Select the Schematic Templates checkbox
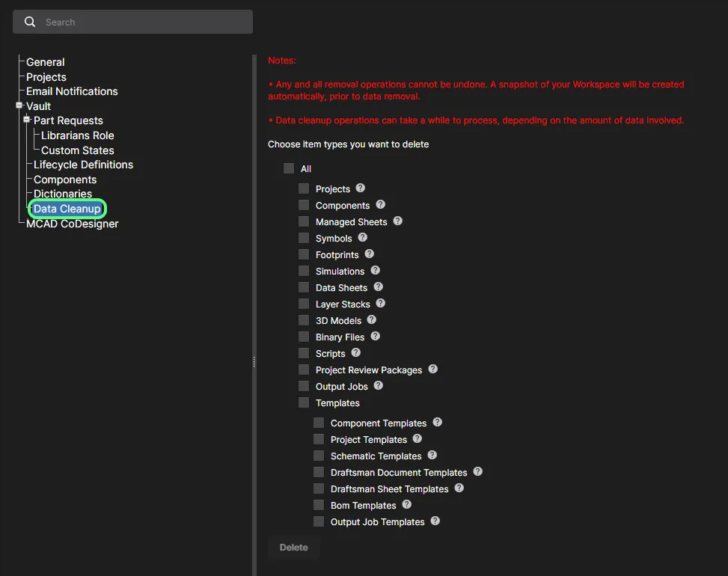This screenshot has height=576, width=728. tap(319, 456)
